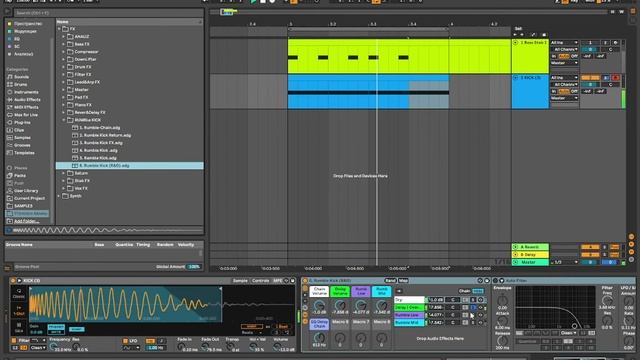Select the Rumble Mid chain
The width and height of the screenshot is (640, 360).
409,322
